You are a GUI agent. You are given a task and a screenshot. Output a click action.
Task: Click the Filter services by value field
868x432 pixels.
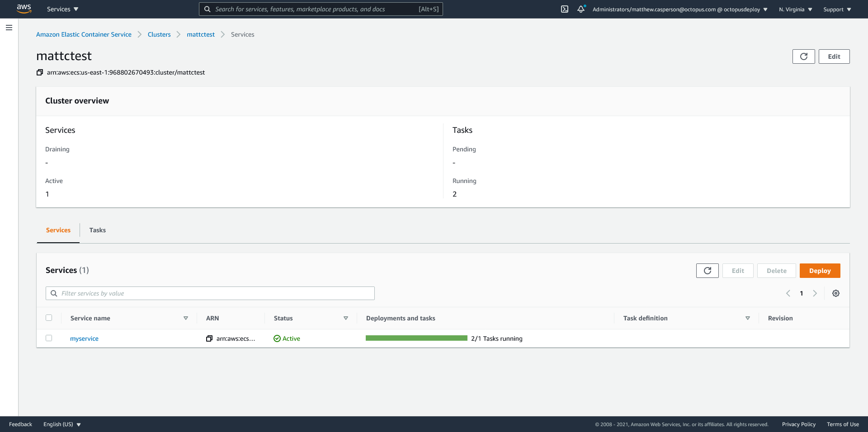[x=210, y=293]
